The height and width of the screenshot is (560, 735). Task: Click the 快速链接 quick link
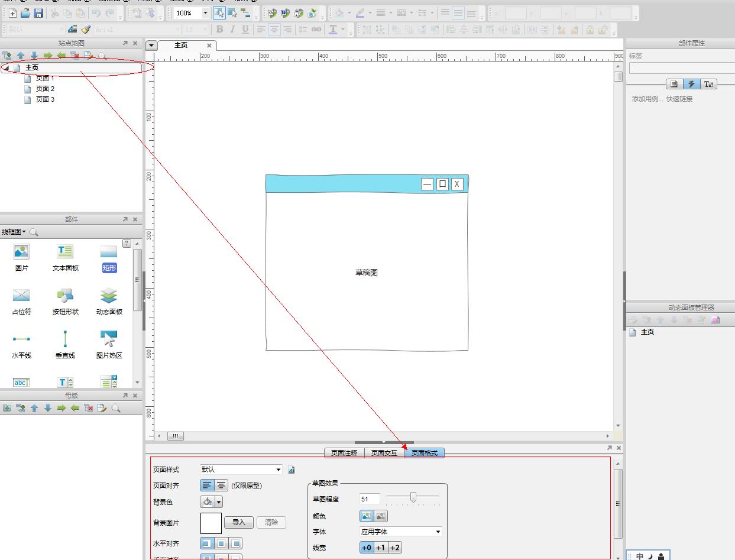[x=679, y=99]
